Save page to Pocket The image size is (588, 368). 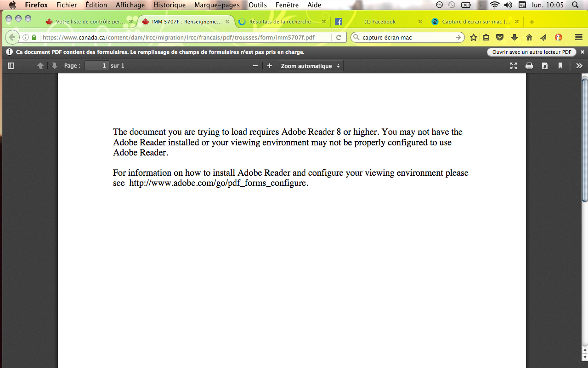coord(500,37)
